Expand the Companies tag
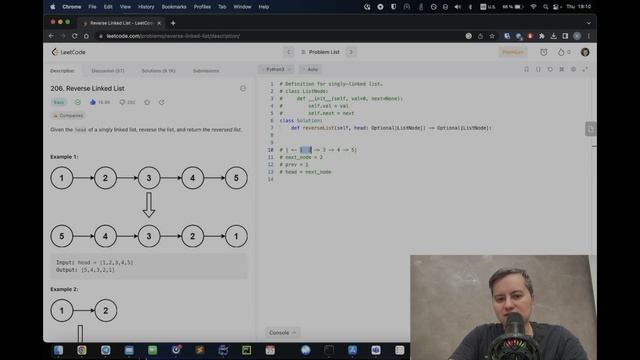Viewport: 640px width, 360px height. coord(68,116)
